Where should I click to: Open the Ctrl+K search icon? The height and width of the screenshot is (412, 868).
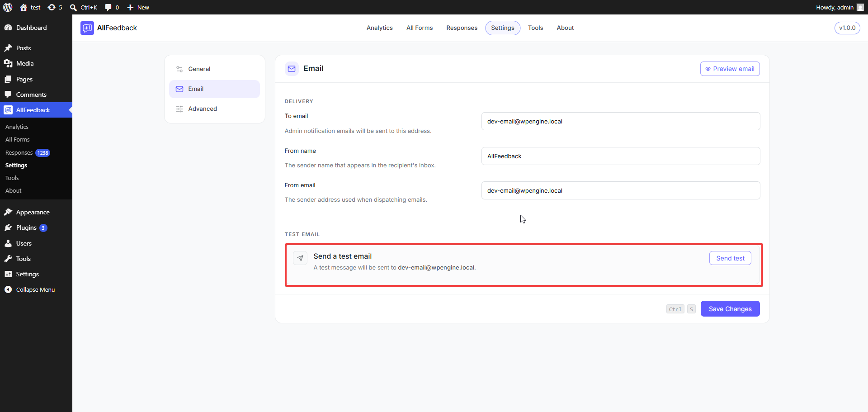tap(73, 7)
